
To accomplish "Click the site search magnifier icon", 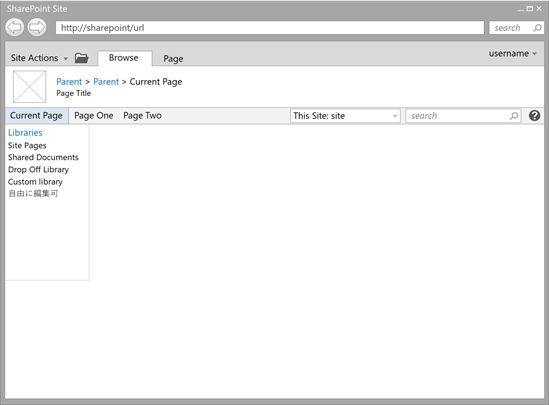I will 514,116.
